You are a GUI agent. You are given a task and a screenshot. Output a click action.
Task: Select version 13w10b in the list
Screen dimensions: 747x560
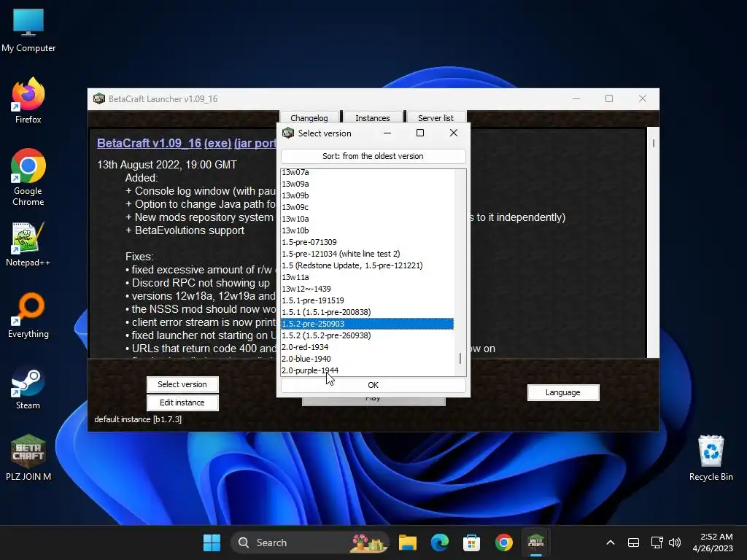pyautogui.click(x=367, y=230)
